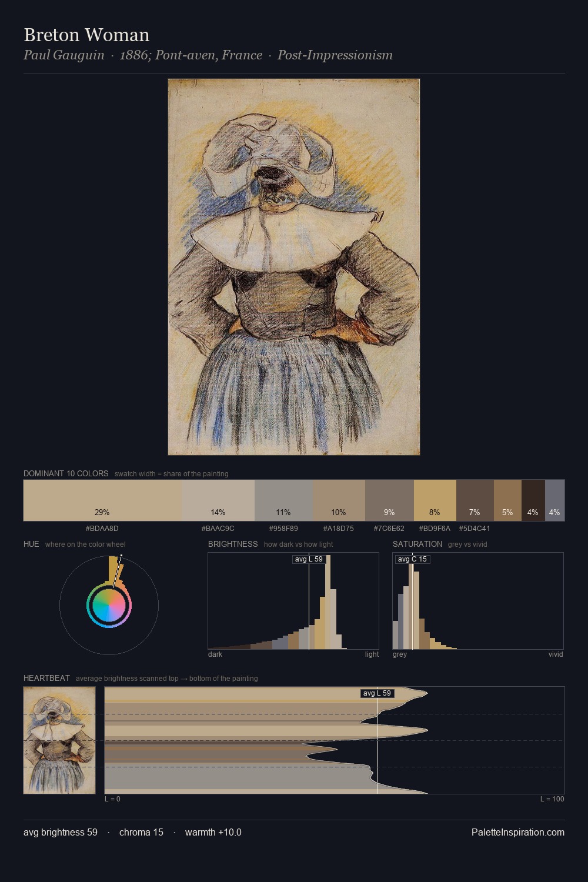Click the "SATURATION" section heading

(x=417, y=544)
